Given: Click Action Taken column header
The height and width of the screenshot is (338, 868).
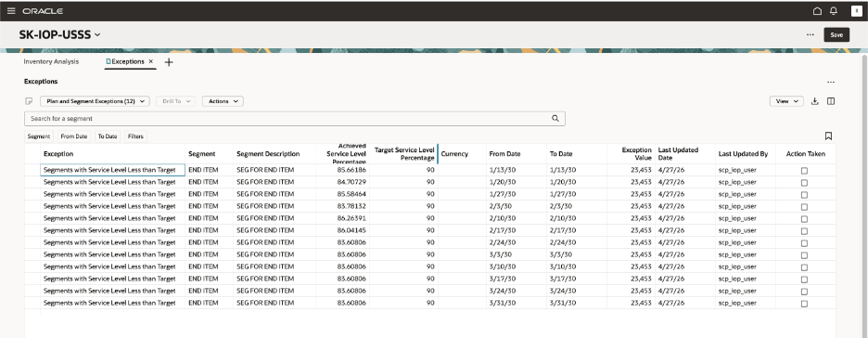Looking at the screenshot, I should click(806, 154).
